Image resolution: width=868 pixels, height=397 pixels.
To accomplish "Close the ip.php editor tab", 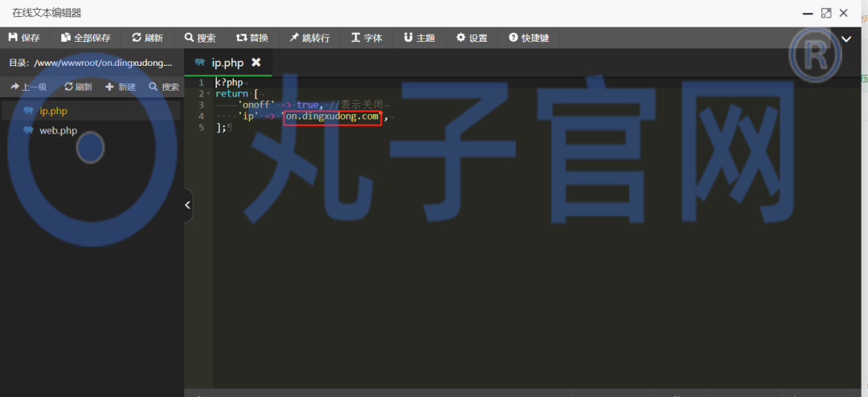I will [256, 62].
